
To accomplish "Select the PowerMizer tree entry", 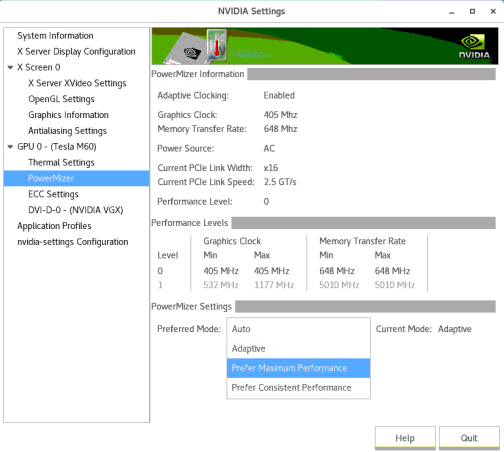I will 76,178.
